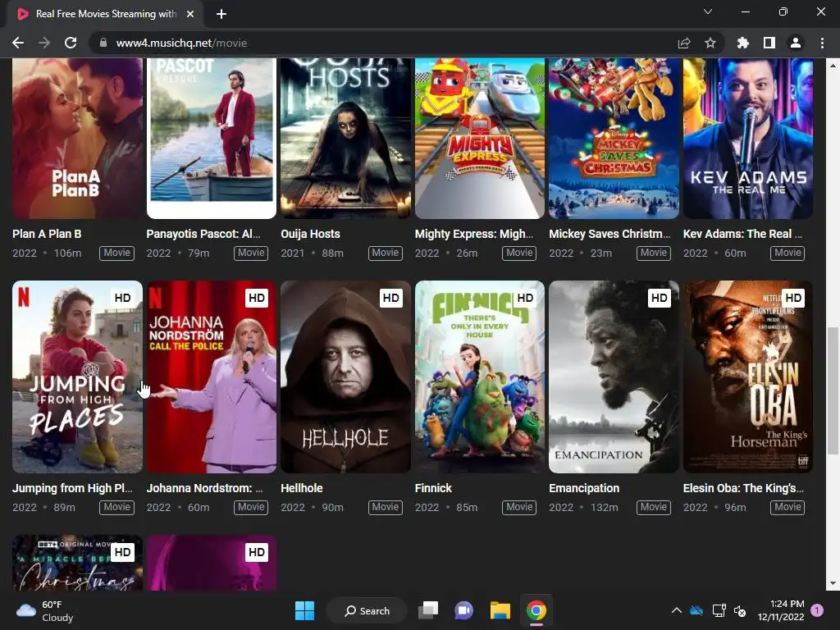840x630 pixels.
Task: Open the Windows Start menu
Action: (x=304, y=610)
